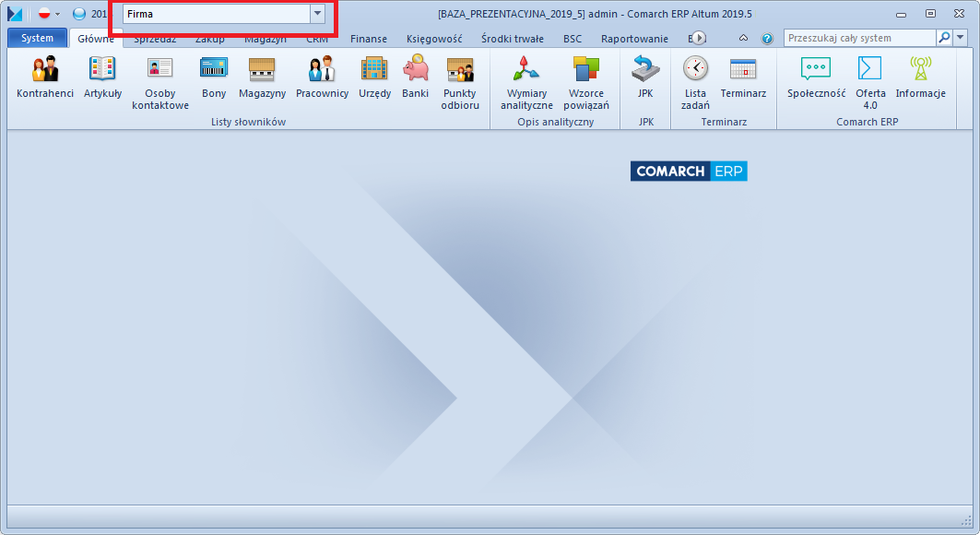Viewport: 980px width, 535px height.
Task: Open the Magazyny list icon
Action: 262,69
